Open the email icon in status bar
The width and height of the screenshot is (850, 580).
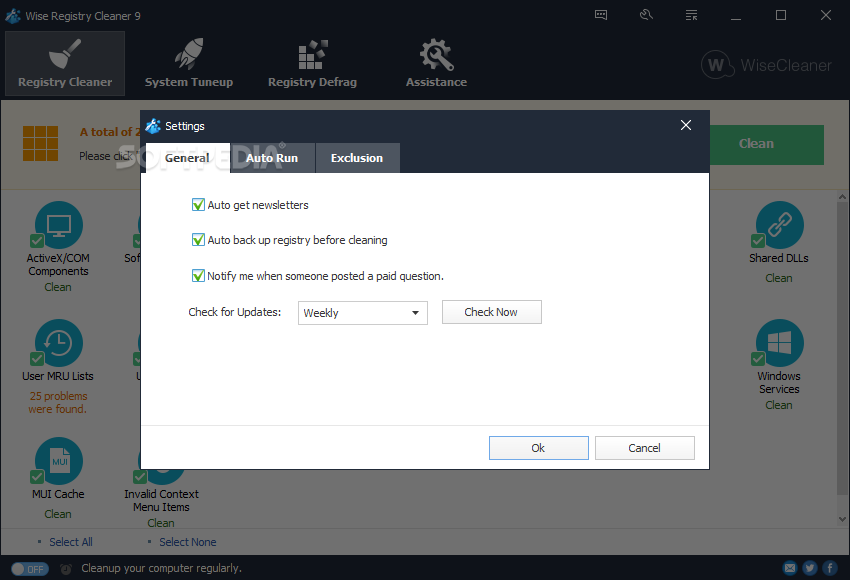[x=790, y=568]
